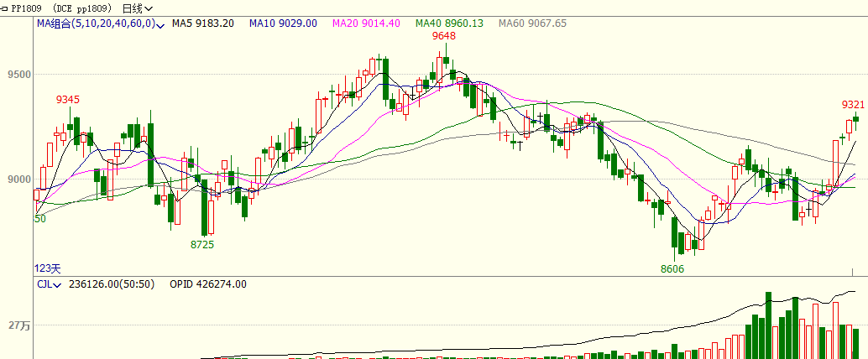The height and width of the screenshot is (359, 868).
Task: Click the MA60 9067.65 label
Action: [x=532, y=23]
